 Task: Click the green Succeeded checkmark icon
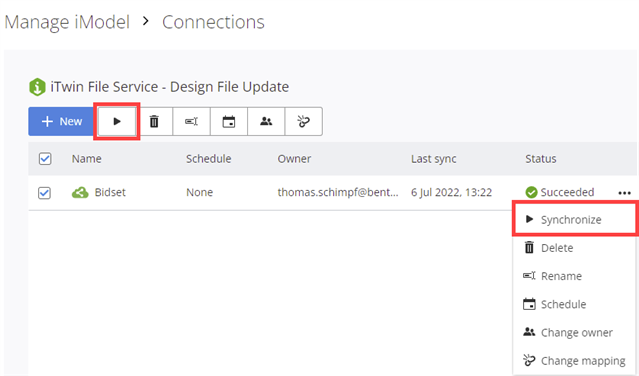click(x=531, y=192)
